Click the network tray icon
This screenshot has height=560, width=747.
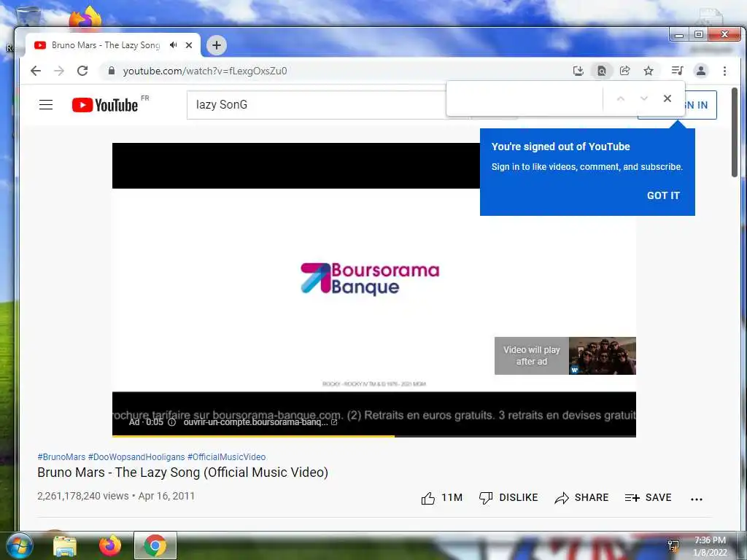(673, 546)
